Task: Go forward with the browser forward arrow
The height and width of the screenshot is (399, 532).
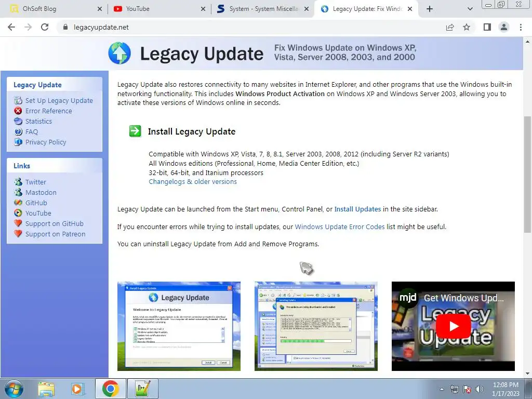Action: [28, 27]
